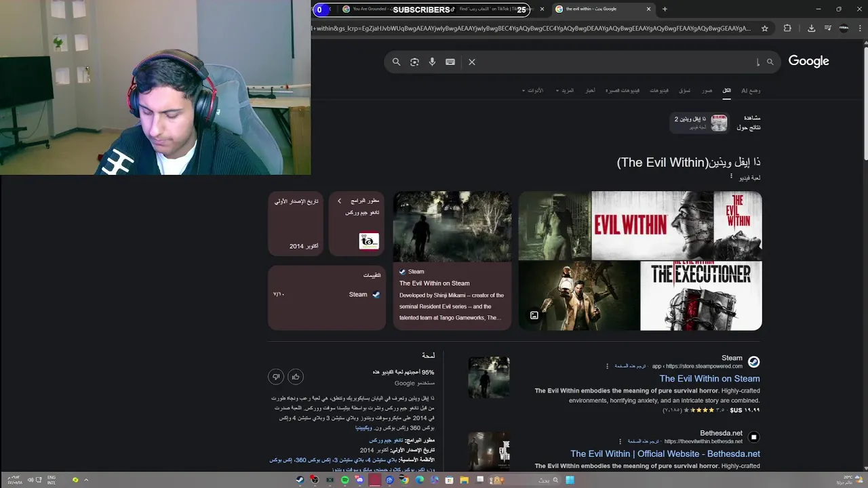Click the more images icon on gallery
The width and height of the screenshot is (868, 488).
click(534, 315)
